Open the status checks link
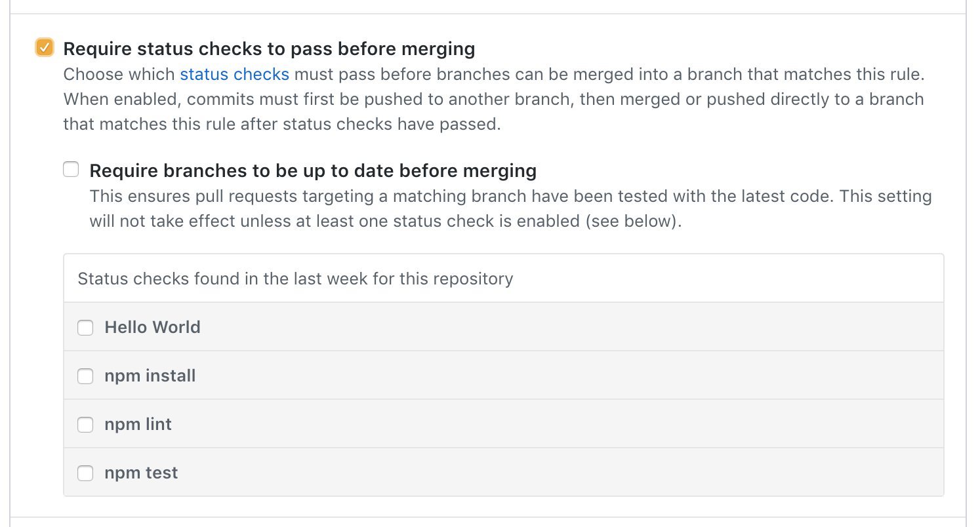 coord(235,74)
